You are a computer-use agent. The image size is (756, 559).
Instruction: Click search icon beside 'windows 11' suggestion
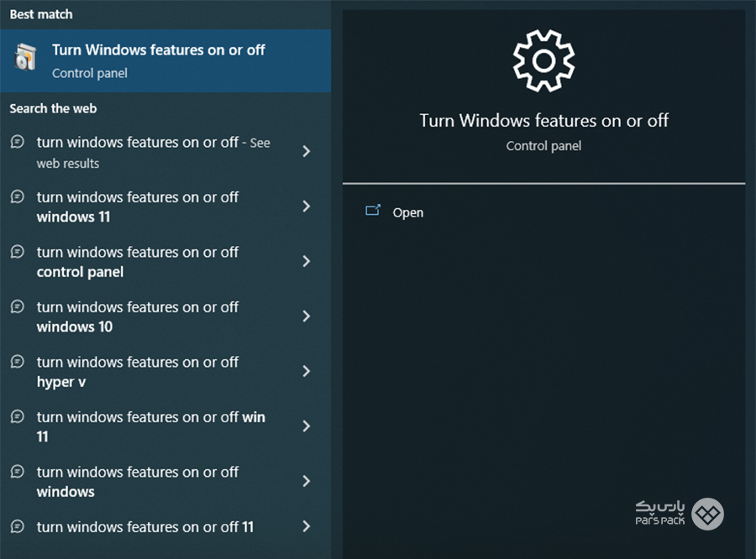click(x=18, y=196)
